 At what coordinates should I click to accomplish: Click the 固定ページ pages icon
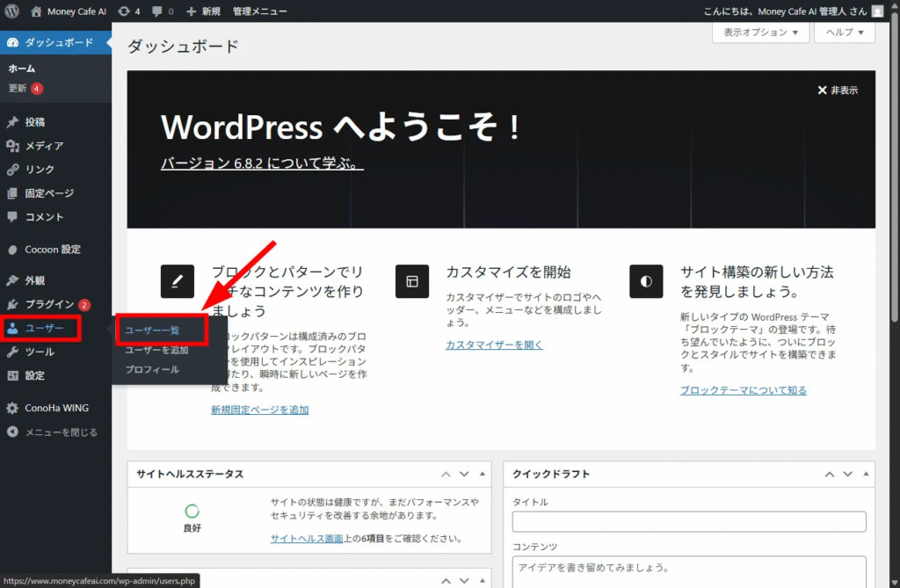click(x=12, y=193)
